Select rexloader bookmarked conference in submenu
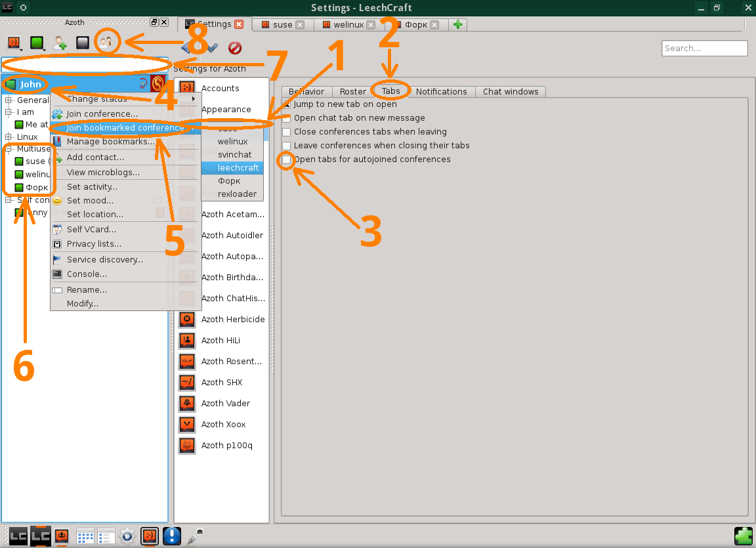 (232, 194)
